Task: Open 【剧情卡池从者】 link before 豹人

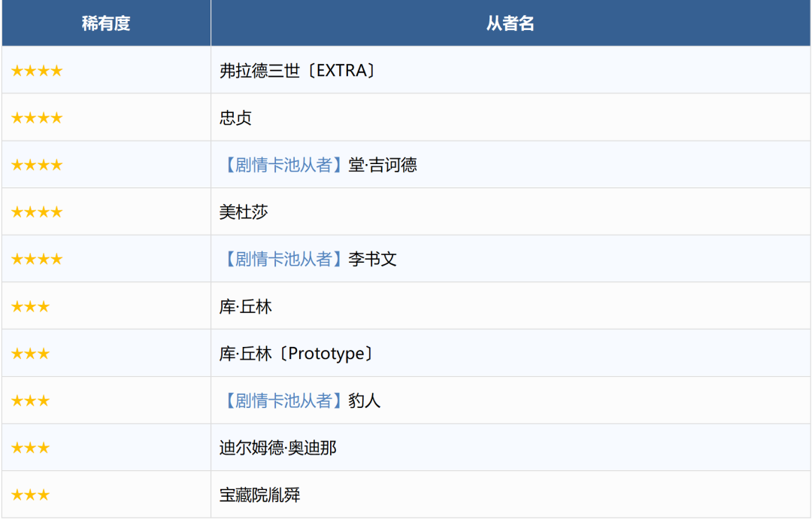Action: coord(282,401)
